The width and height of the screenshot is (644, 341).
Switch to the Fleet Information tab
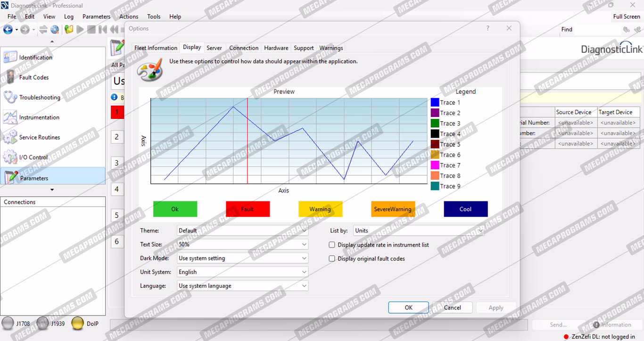[x=156, y=48]
